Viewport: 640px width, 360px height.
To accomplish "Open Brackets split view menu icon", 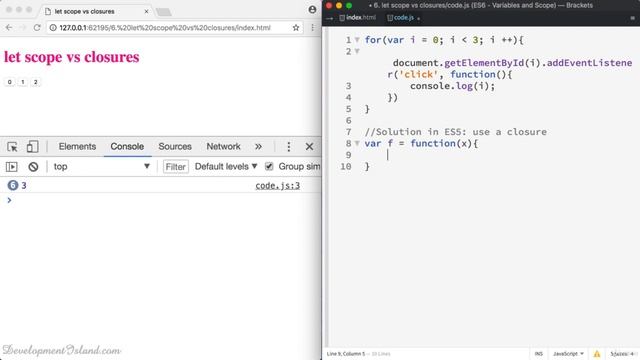I will coord(633,18).
